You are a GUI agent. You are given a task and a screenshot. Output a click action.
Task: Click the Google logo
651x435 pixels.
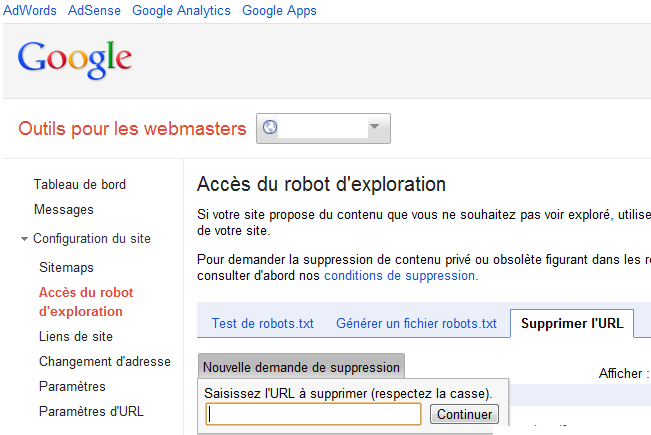(x=75, y=59)
